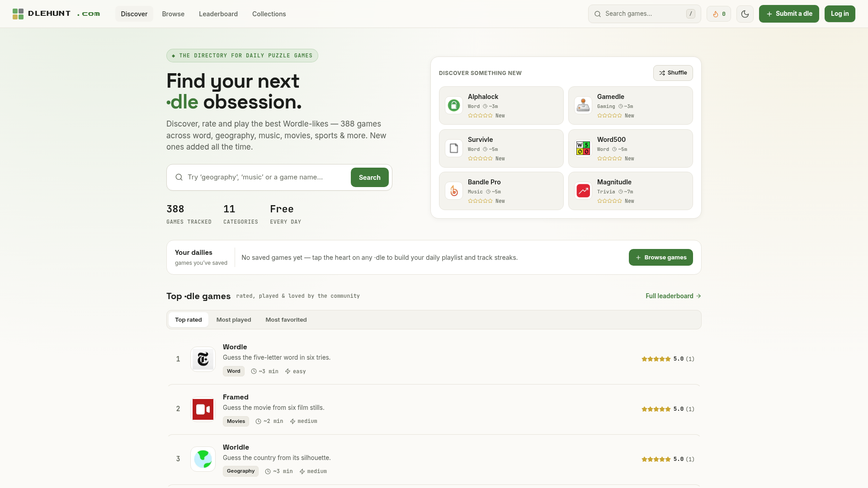The width and height of the screenshot is (868, 488).
Task: Click the 'Your dailies' heading
Action: pyautogui.click(x=193, y=253)
